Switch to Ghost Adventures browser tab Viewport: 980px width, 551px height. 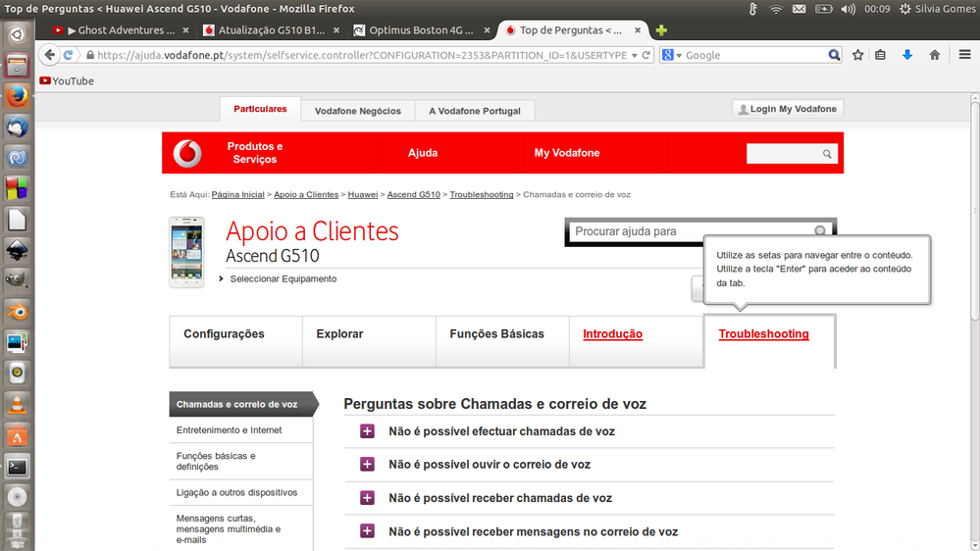pyautogui.click(x=120, y=30)
